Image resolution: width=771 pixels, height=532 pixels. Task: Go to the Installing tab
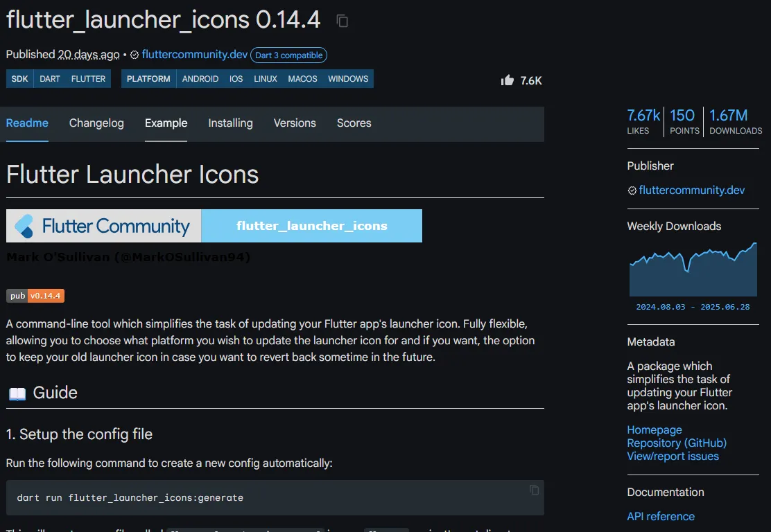point(231,123)
